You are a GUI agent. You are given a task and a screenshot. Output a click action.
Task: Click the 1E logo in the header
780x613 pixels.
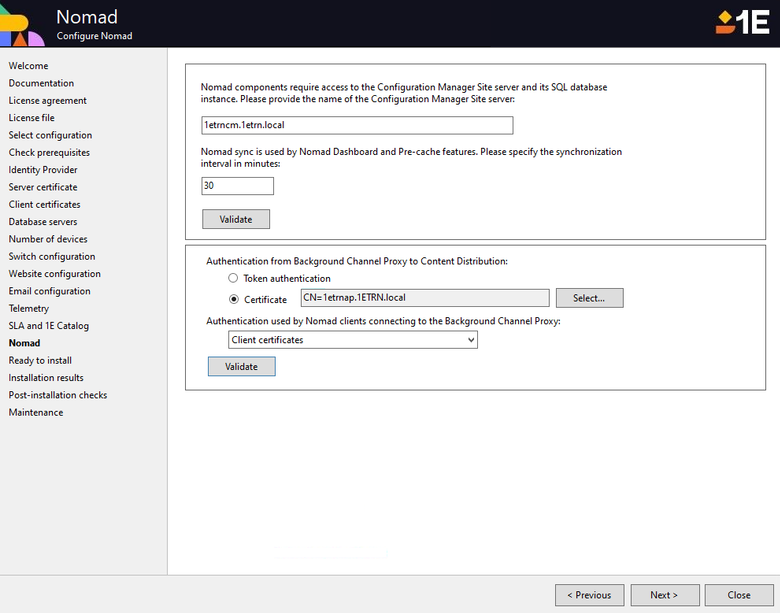[742, 22]
